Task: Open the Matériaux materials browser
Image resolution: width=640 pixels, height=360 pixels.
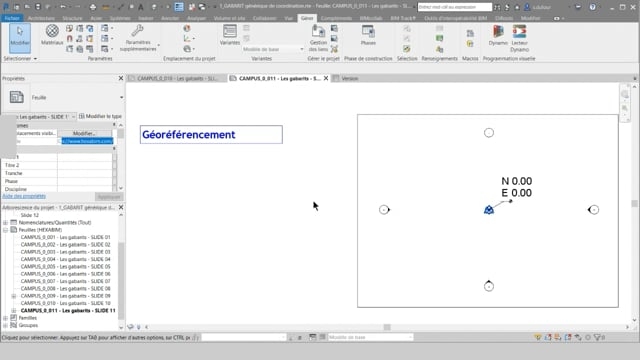Action: coord(52,35)
